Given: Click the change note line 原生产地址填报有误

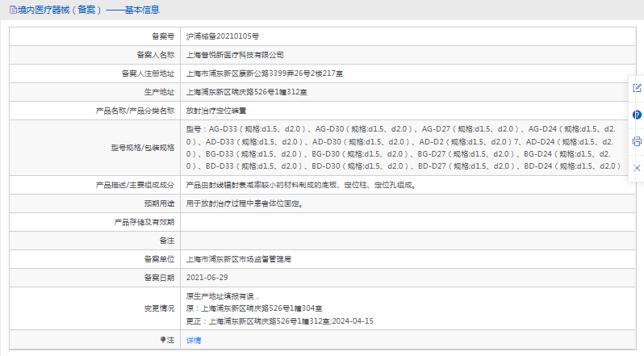Looking at the screenshot, I should coord(223,296).
